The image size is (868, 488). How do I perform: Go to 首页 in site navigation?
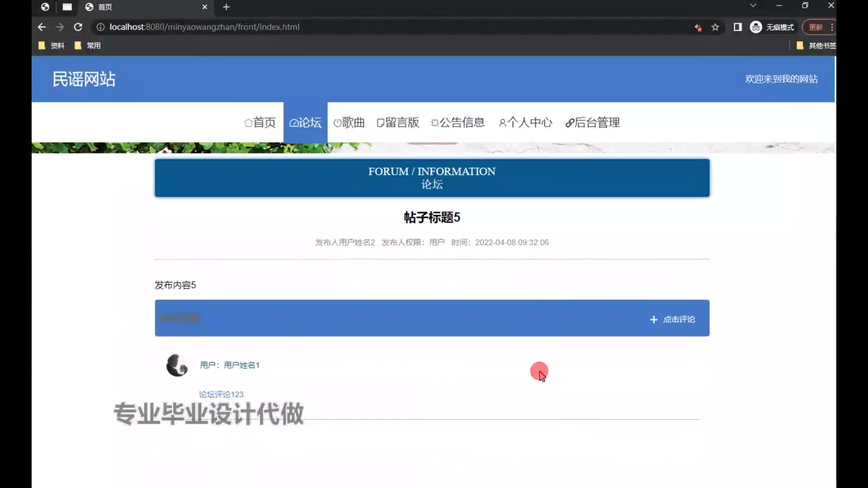click(x=259, y=122)
